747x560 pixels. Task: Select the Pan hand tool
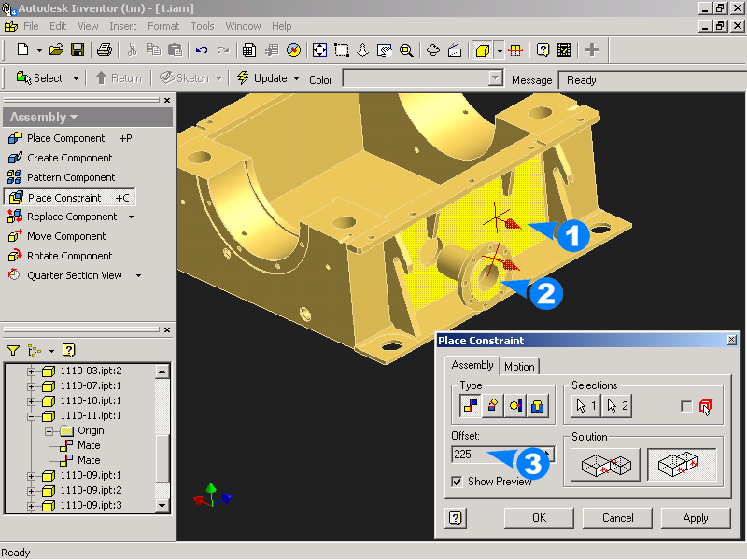pyautogui.click(x=384, y=49)
